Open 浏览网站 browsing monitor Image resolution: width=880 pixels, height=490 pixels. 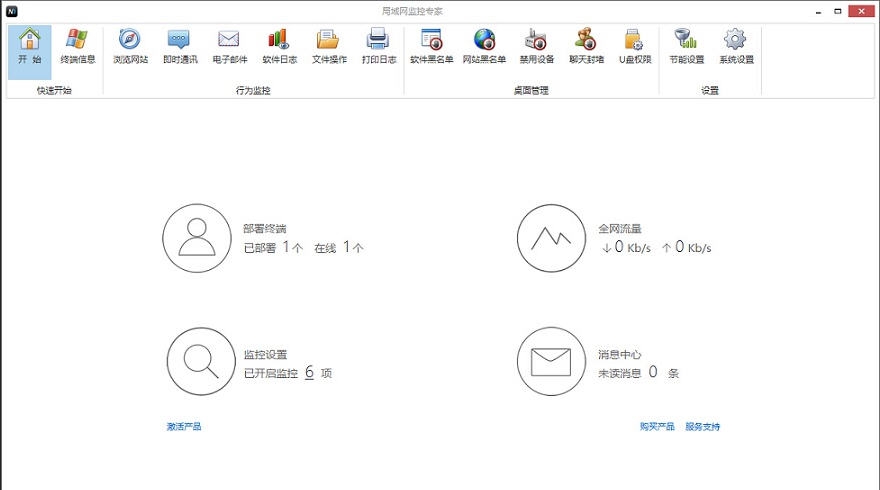point(130,47)
